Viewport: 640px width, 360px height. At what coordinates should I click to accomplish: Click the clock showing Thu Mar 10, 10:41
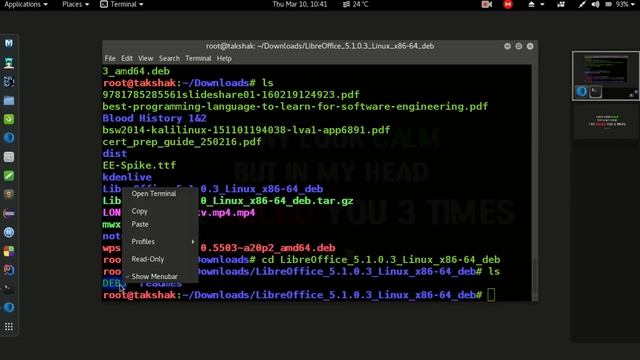pyautogui.click(x=300, y=4)
